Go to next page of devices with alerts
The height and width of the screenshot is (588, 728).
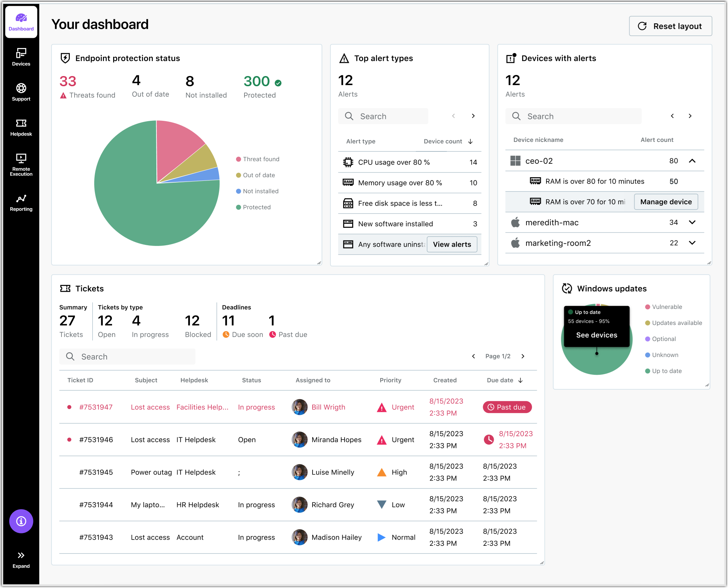690,116
